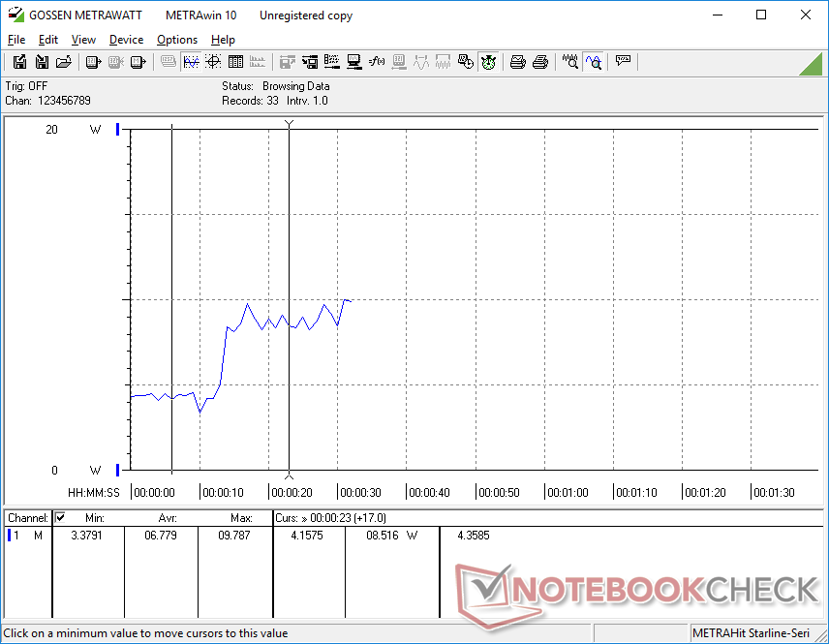Open the Help menu
Screen dimensions: 829x644
click(x=223, y=40)
